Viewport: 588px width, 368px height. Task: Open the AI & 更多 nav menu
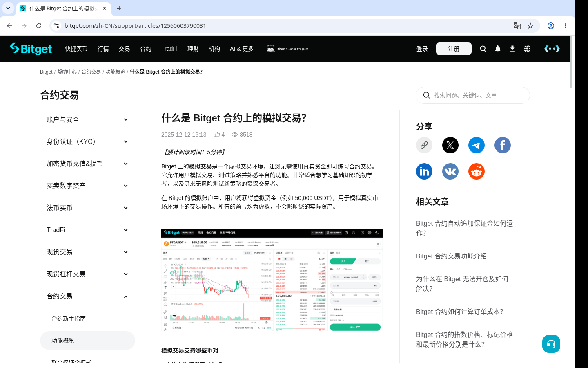click(x=242, y=49)
